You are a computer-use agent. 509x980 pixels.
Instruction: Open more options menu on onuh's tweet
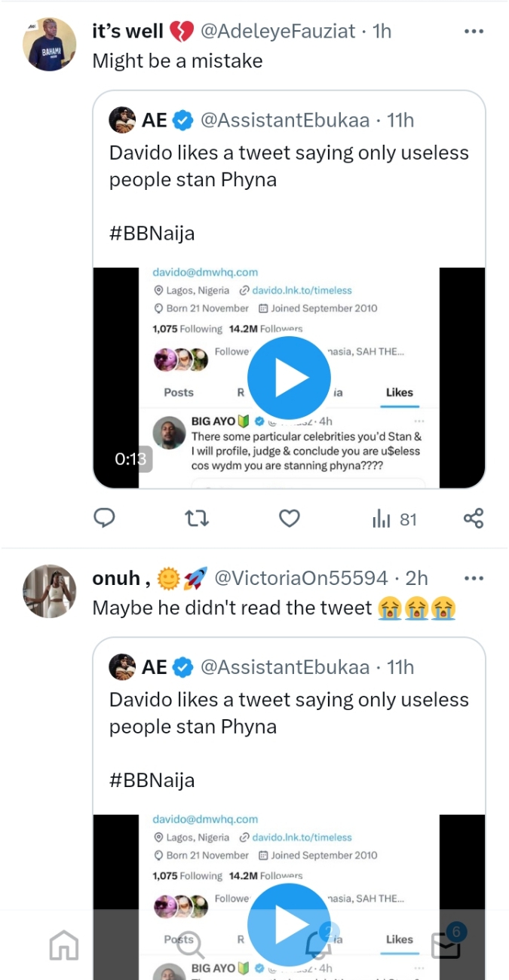click(x=474, y=577)
